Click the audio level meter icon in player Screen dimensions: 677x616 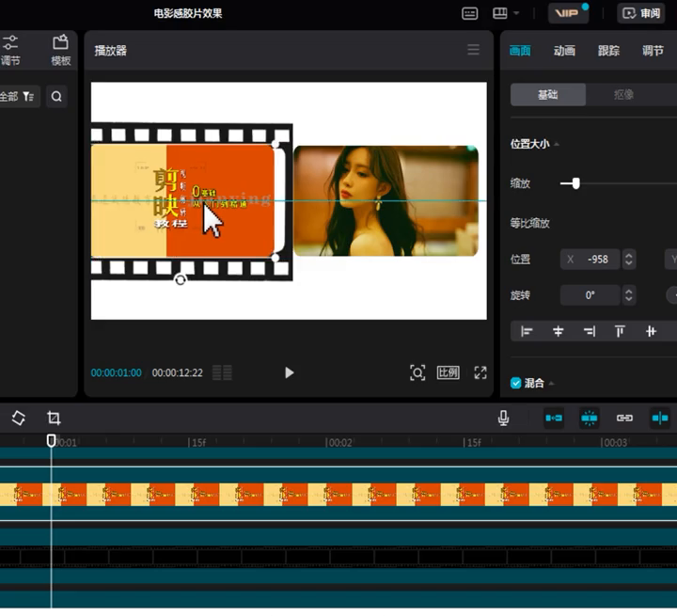point(222,372)
